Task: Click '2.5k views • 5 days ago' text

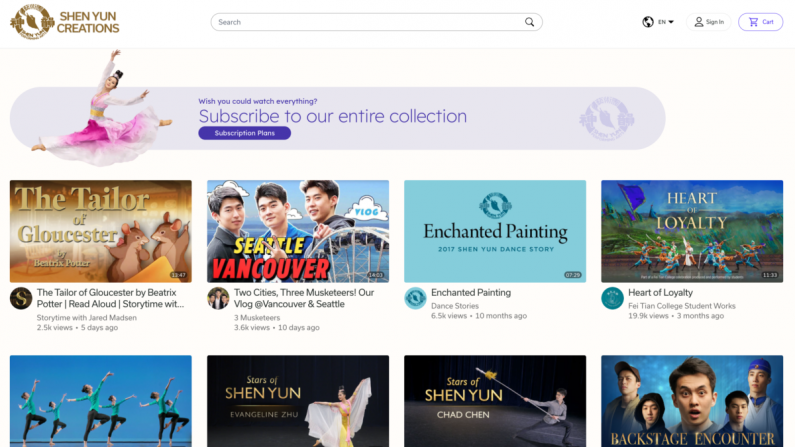Action: 77,328
